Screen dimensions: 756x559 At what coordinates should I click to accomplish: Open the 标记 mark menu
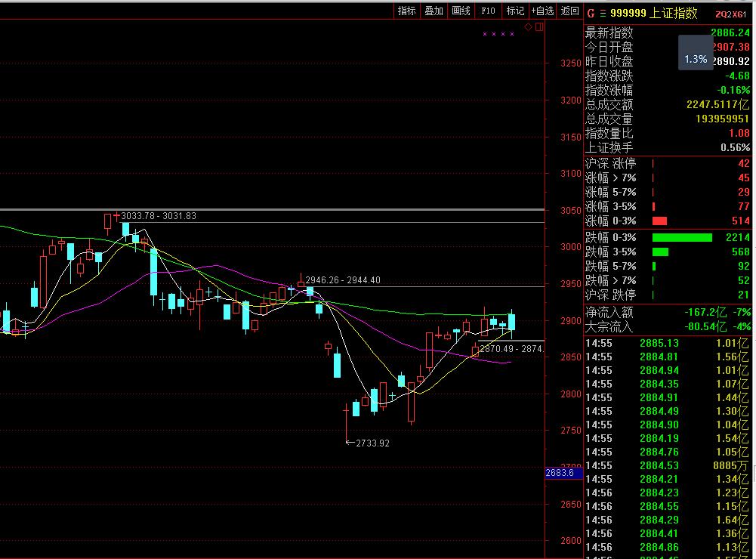[515, 11]
